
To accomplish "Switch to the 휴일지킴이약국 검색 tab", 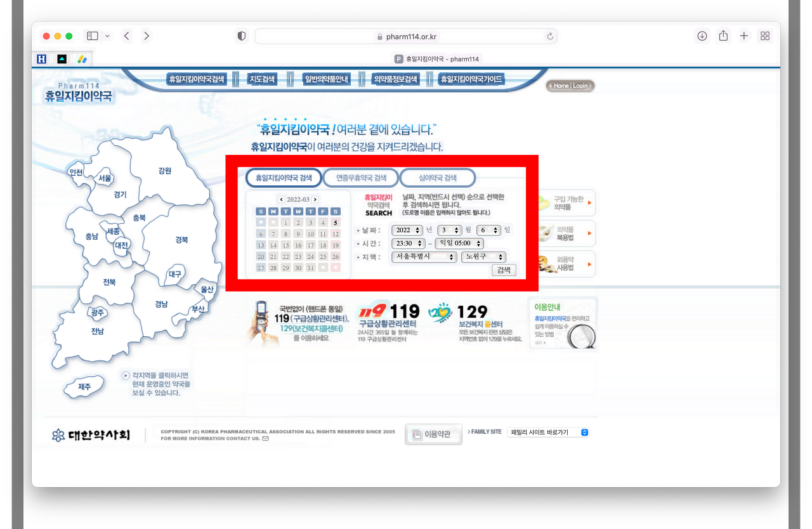I will click(x=284, y=178).
